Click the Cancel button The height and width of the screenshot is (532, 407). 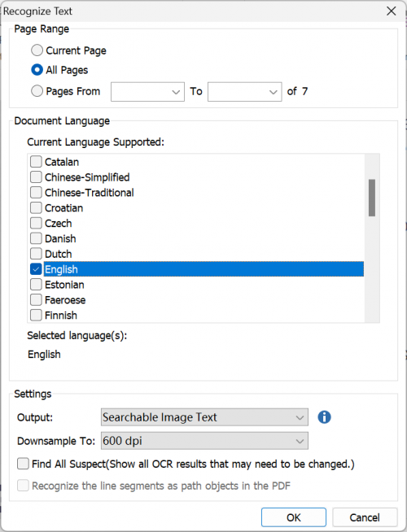point(365,517)
